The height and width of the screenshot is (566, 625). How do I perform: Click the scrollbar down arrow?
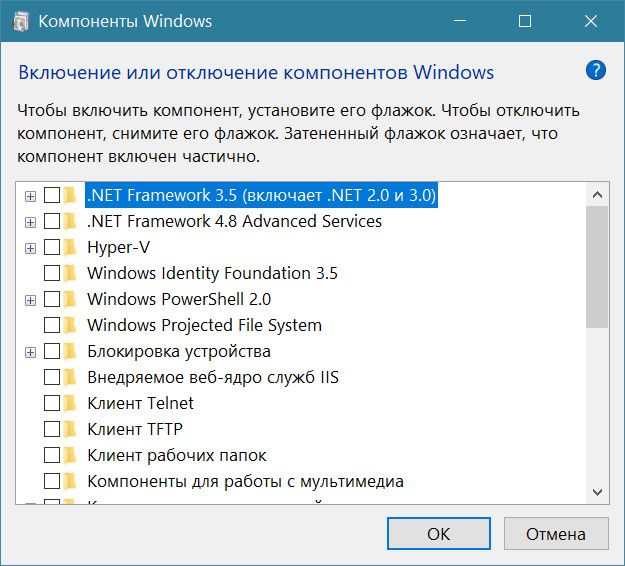pos(597,492)
